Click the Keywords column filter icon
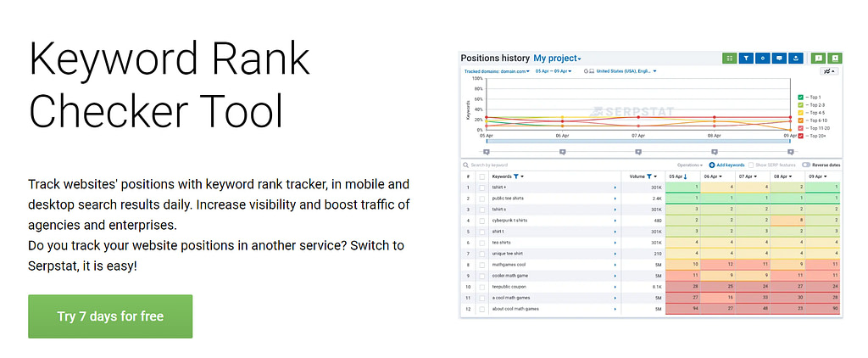 pos(516,176)
